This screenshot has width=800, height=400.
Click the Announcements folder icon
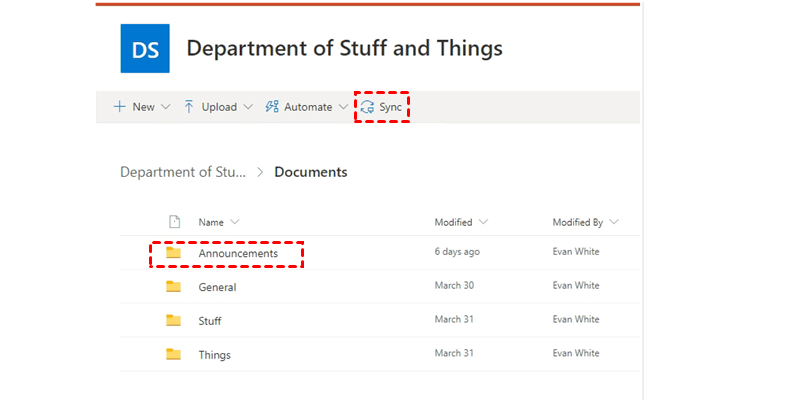(x=174, y=254)
